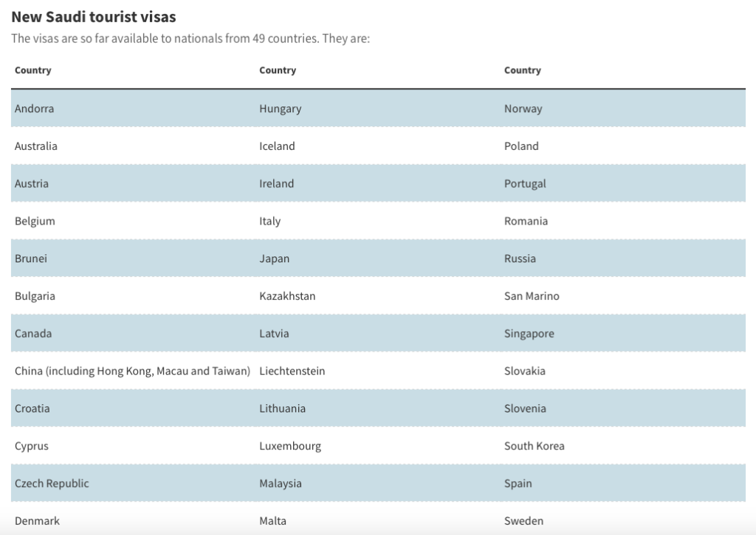
Task: Click the China (including Hong Kong) cell
Action: 132,371
